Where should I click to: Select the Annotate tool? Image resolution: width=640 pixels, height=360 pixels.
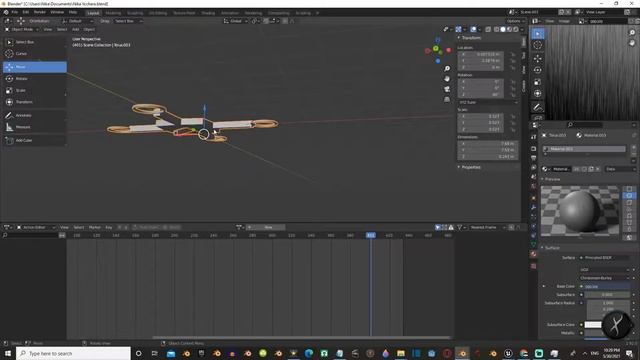35,116
